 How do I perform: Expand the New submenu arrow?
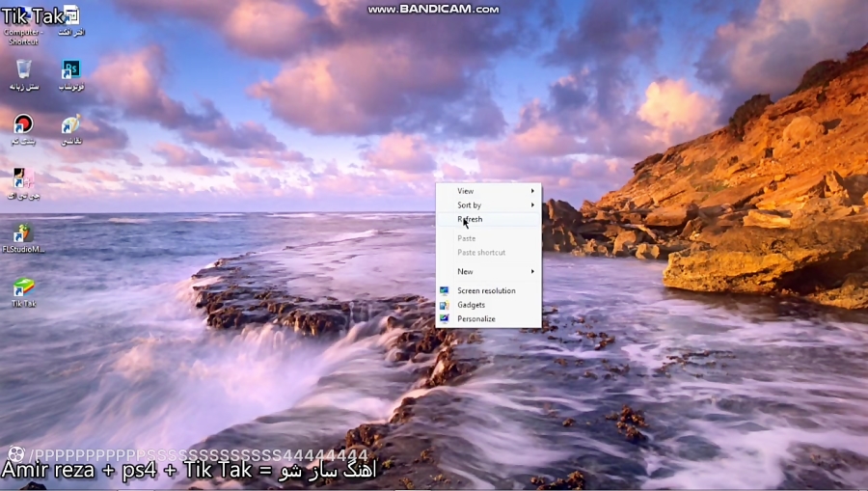[532, 271]
